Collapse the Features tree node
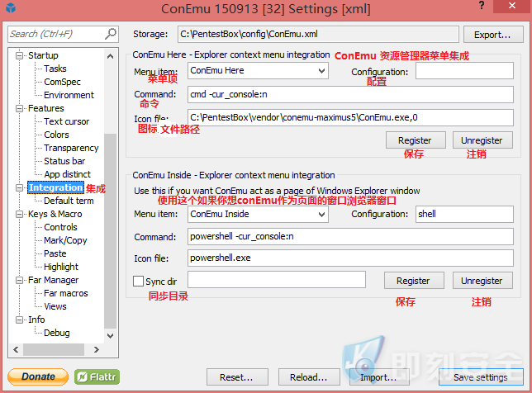The height and width of the screenshot is (393, 532). click(x=19, y=108)
